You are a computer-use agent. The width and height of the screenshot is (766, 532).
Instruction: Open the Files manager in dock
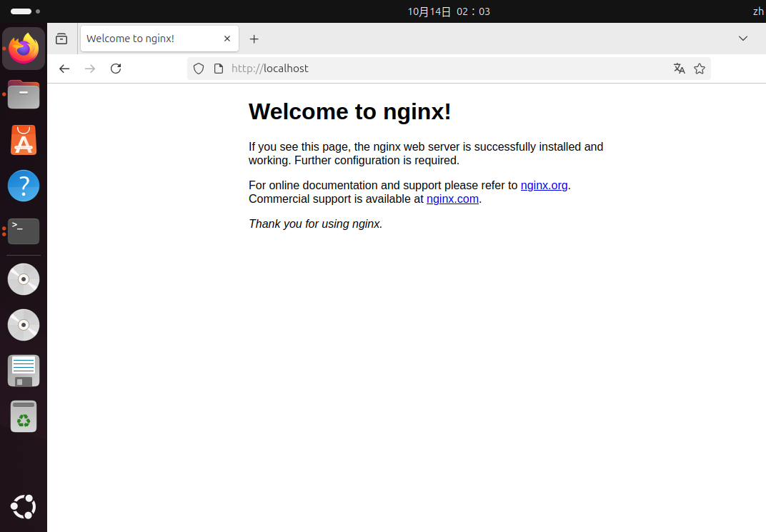(x=24, y=94)
